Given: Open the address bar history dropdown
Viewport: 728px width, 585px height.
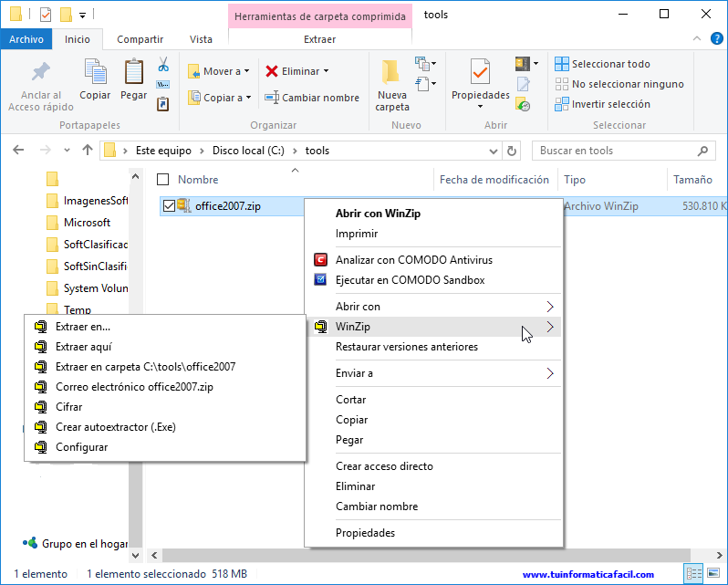Looking at the screenshot, I should click(493, 151).
